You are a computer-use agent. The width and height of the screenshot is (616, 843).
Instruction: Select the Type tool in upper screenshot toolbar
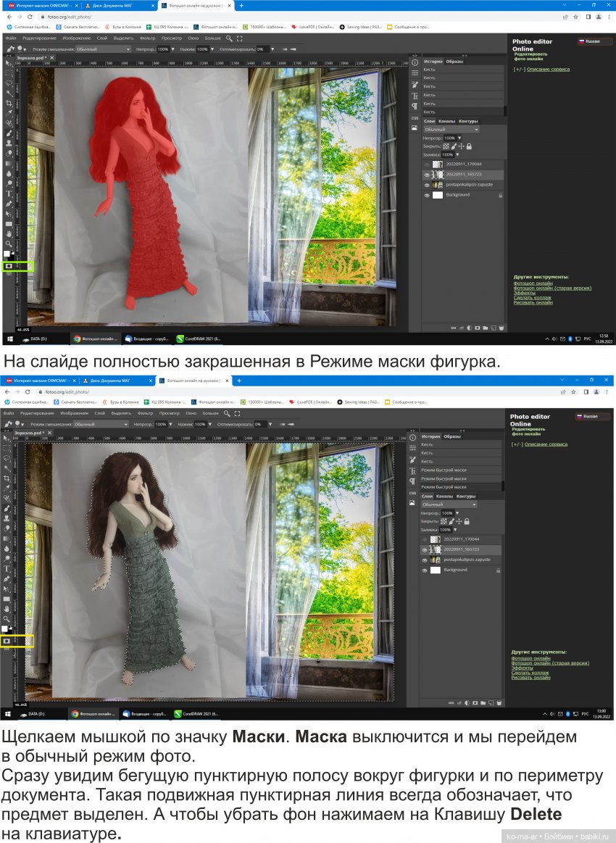(9, 194)
